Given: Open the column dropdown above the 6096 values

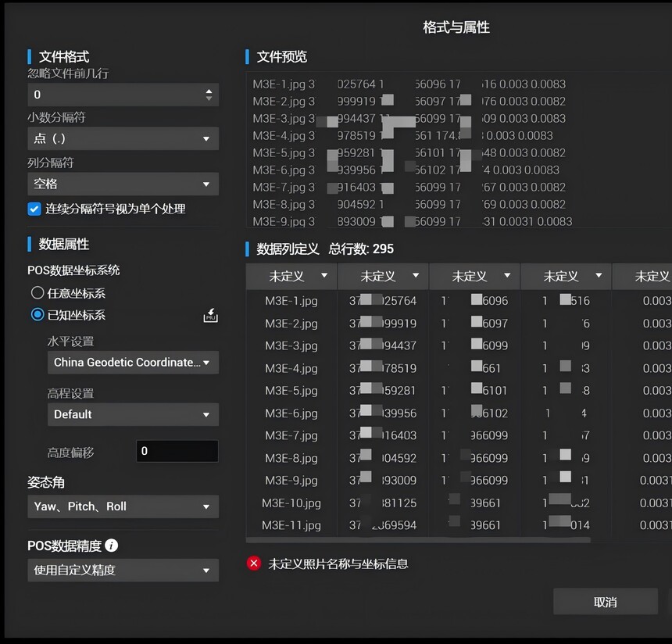Looking at the screenshot, I should [x=474, y=276].
